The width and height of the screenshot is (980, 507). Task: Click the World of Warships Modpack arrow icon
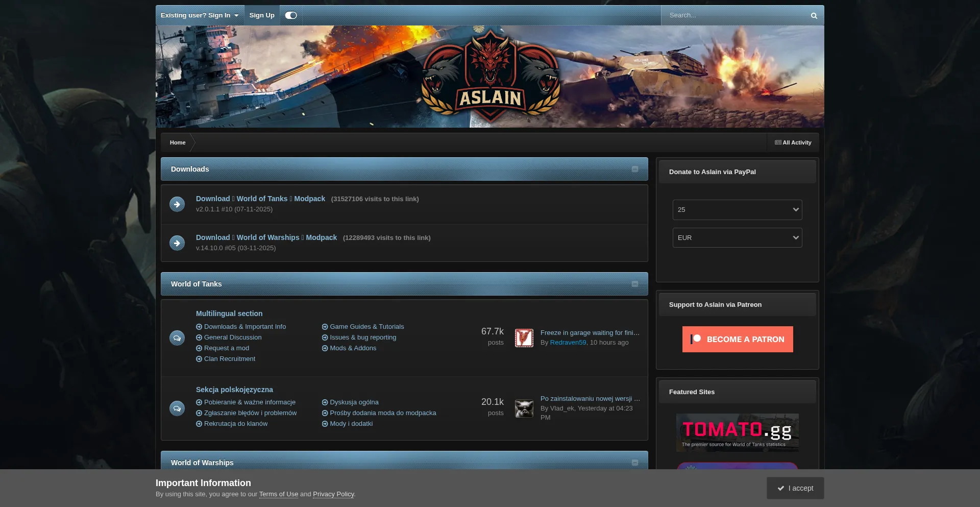pyautogui.click(x=177, y=243)
